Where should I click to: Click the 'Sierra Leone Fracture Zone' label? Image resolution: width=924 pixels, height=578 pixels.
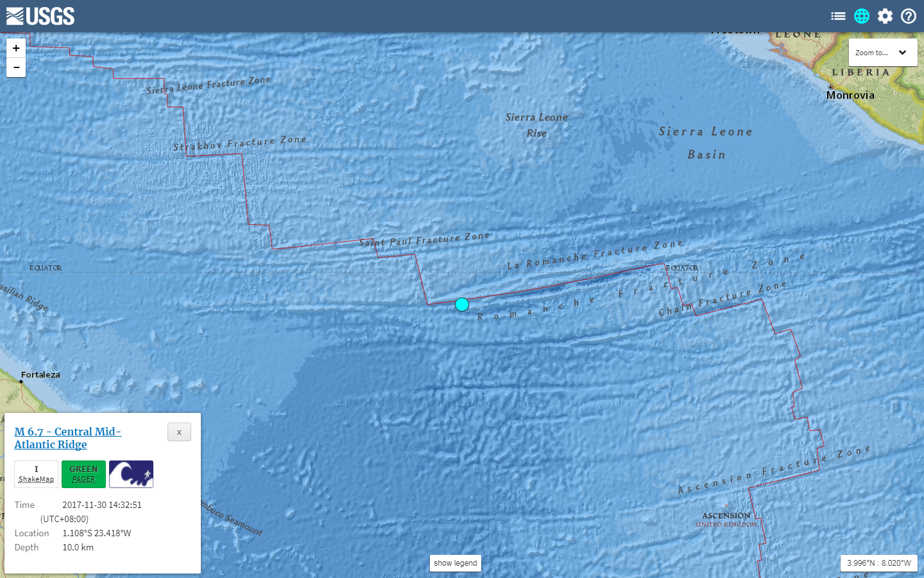click(x=209, y=85)
